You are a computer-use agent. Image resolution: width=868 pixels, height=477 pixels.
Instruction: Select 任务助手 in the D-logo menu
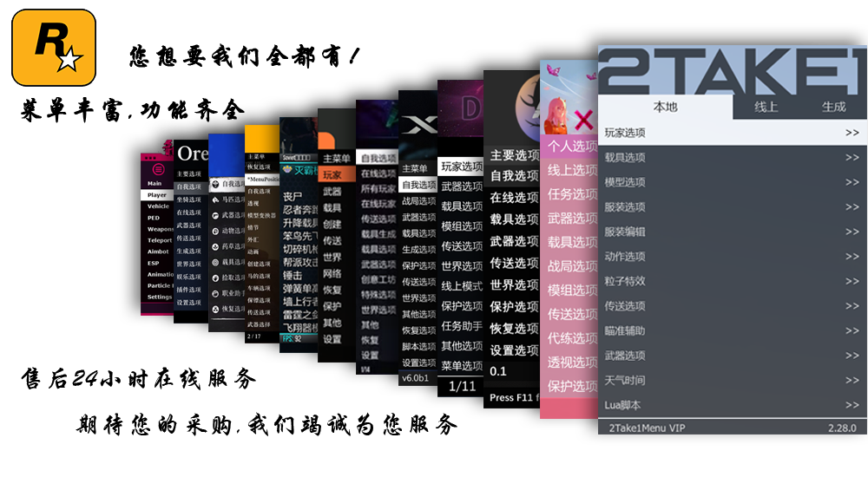click(x=461, y=326)
